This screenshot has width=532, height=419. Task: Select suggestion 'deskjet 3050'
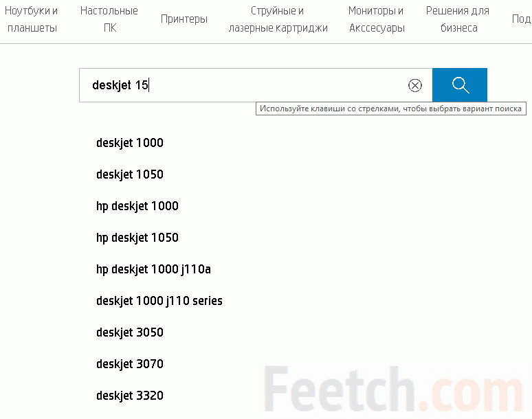pyautogui.click(x=130, y=332)
